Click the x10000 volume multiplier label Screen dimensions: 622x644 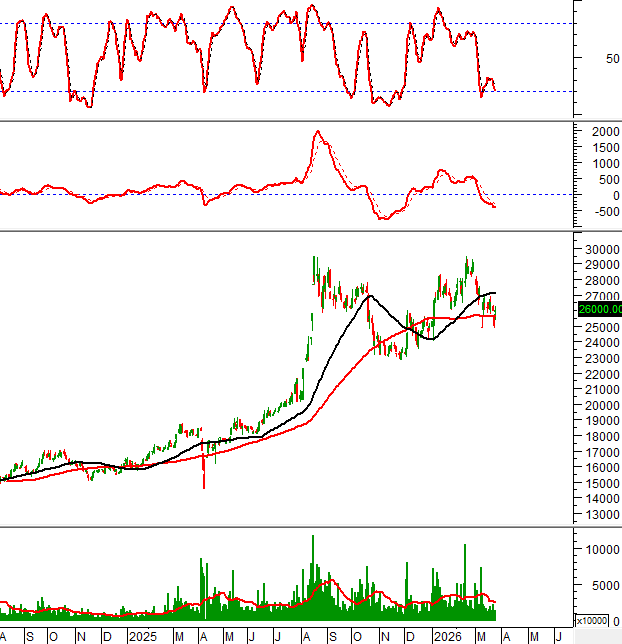(598, 621)
